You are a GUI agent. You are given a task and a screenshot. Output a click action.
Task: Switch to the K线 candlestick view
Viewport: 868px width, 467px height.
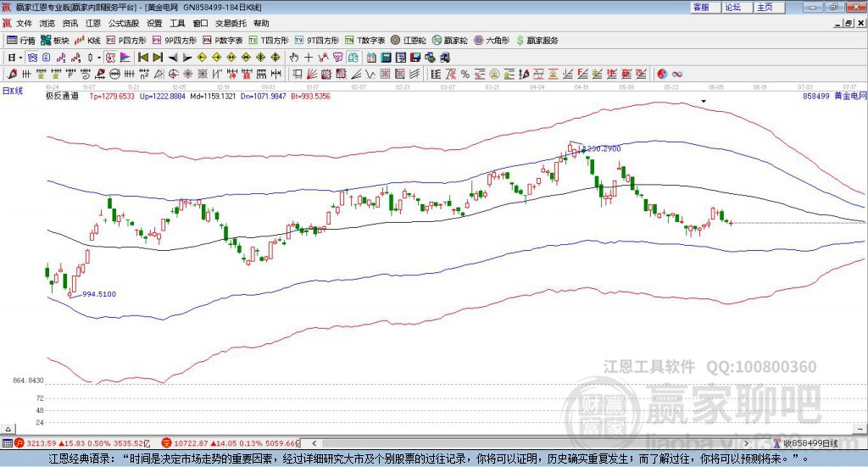(87, 41)
